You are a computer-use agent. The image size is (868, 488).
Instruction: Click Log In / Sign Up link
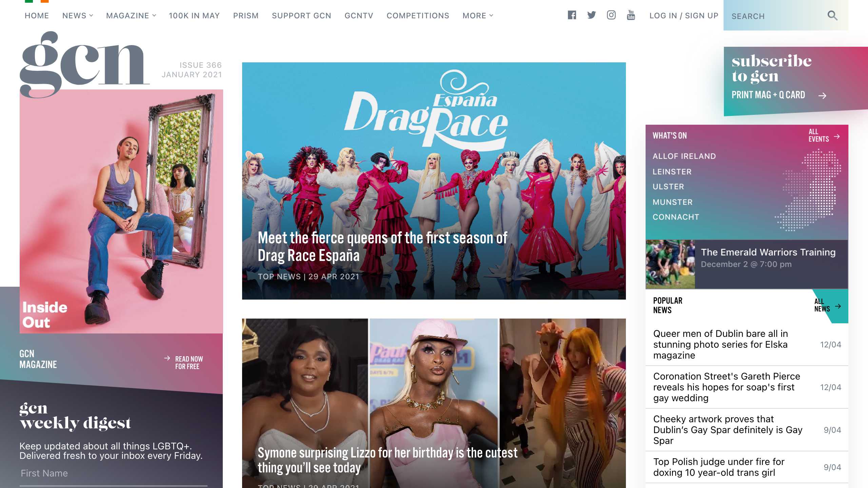[x=684, y=16]
